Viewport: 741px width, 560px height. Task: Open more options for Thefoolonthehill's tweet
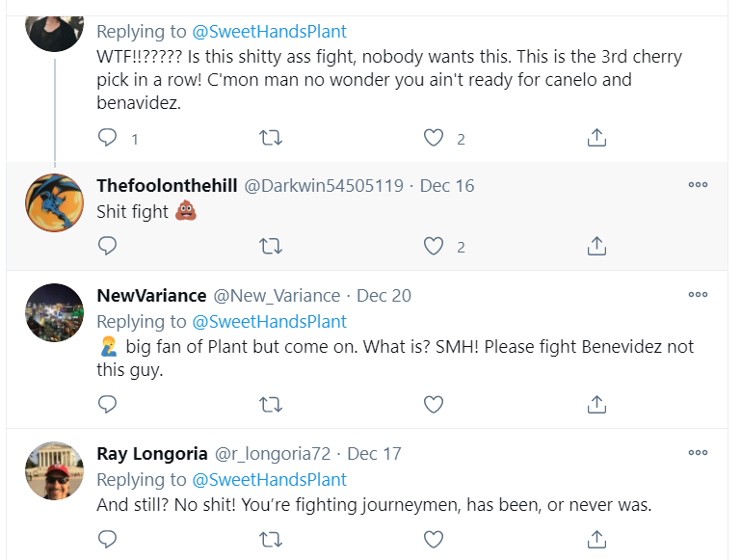pos(698,185)
